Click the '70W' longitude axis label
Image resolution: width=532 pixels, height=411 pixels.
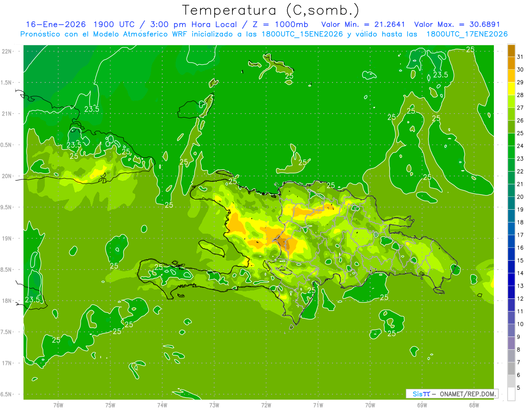pyautogui.click(x=370, y=405)
